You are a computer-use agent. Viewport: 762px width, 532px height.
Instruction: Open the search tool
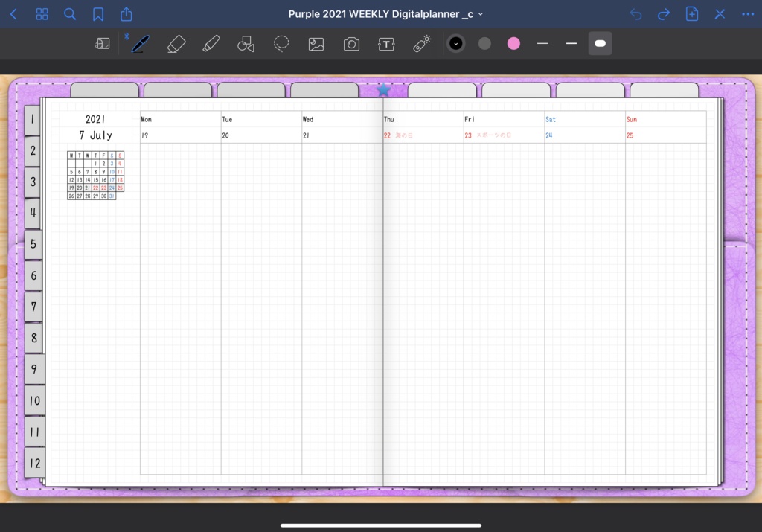pyautogui.click(x=70, y=14)
